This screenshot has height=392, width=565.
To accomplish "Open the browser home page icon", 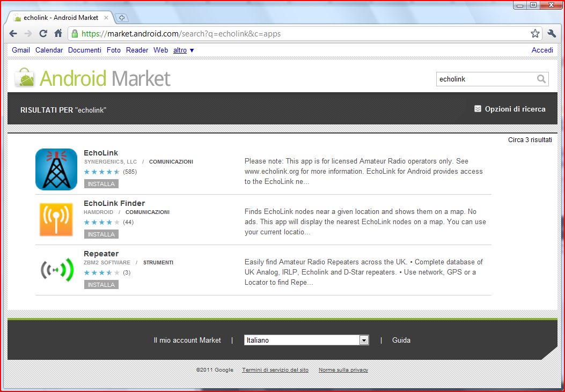I will click(x=58, y=34).
